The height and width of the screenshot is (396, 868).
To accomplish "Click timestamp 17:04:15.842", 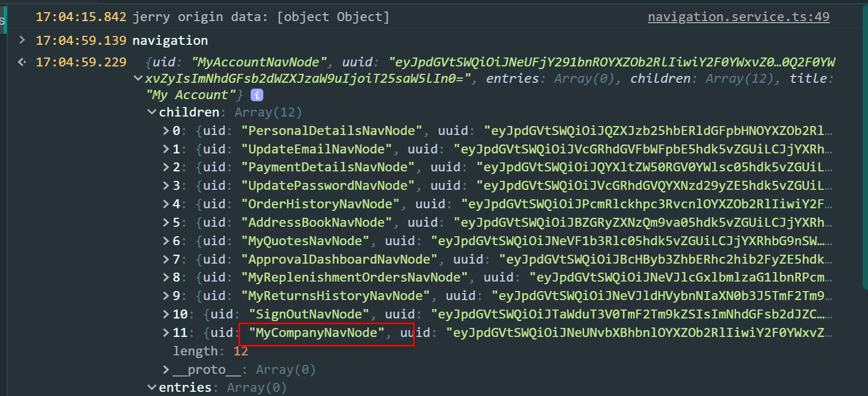I will coord(81,17).
